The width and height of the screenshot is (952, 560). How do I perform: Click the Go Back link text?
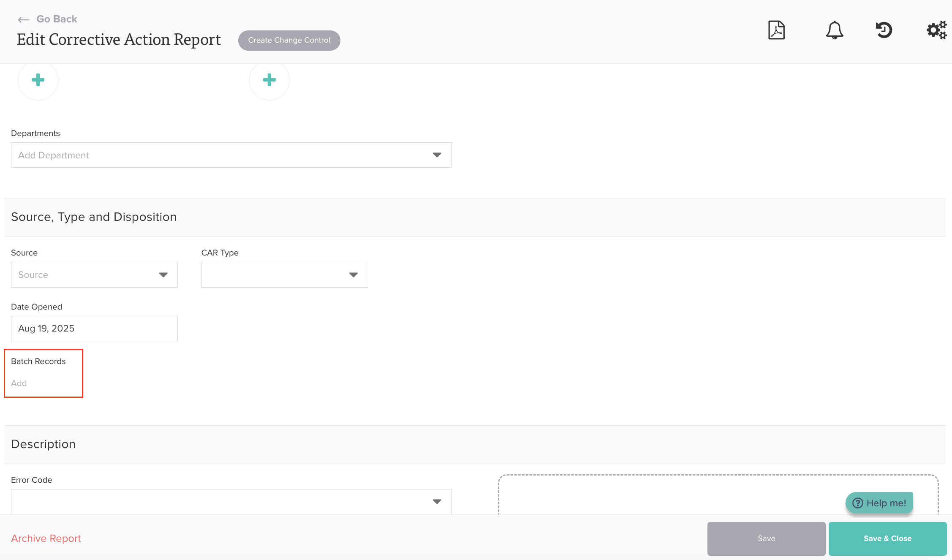tap(57, 19)
